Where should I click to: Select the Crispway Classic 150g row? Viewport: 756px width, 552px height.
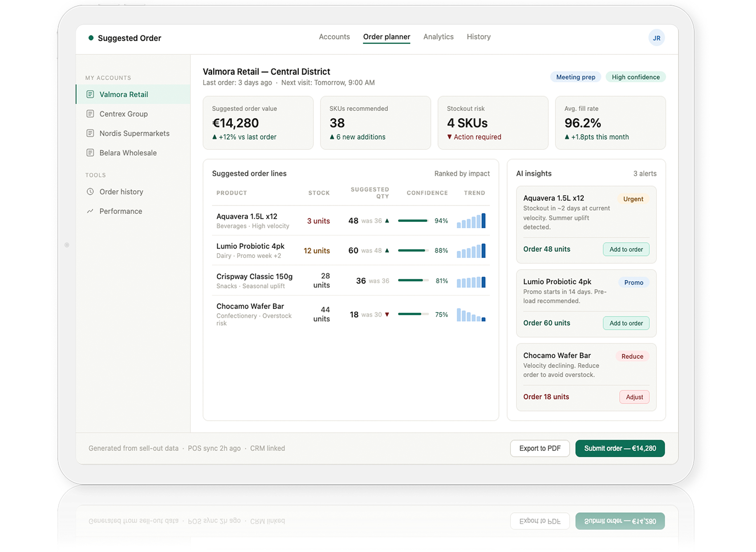coord(351,281)
